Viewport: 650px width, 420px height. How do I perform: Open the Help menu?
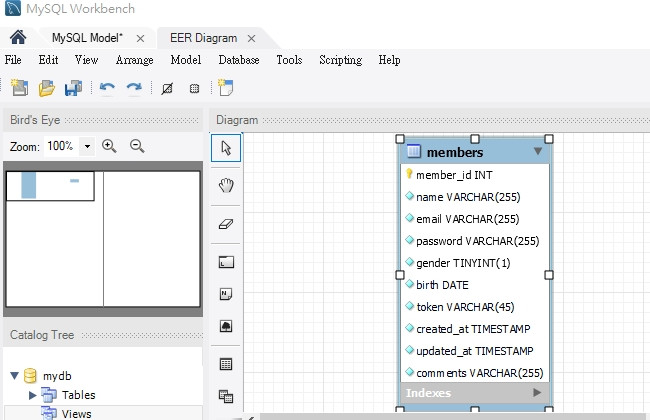(389, 60)
